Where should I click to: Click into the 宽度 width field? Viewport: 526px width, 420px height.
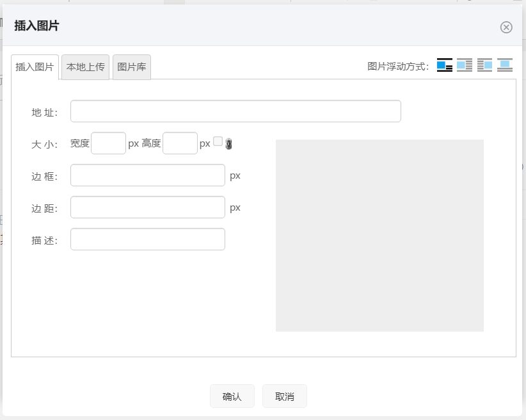click(109, 143)
